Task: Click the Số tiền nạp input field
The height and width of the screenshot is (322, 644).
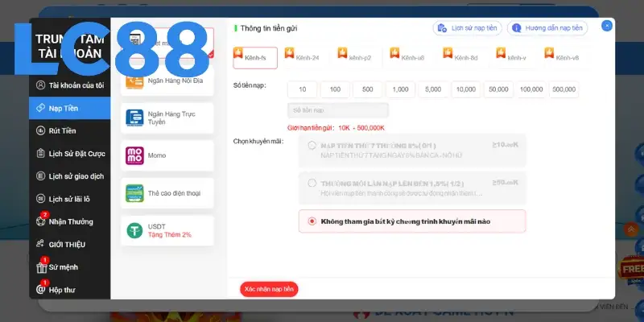Action: coord(337,110)
